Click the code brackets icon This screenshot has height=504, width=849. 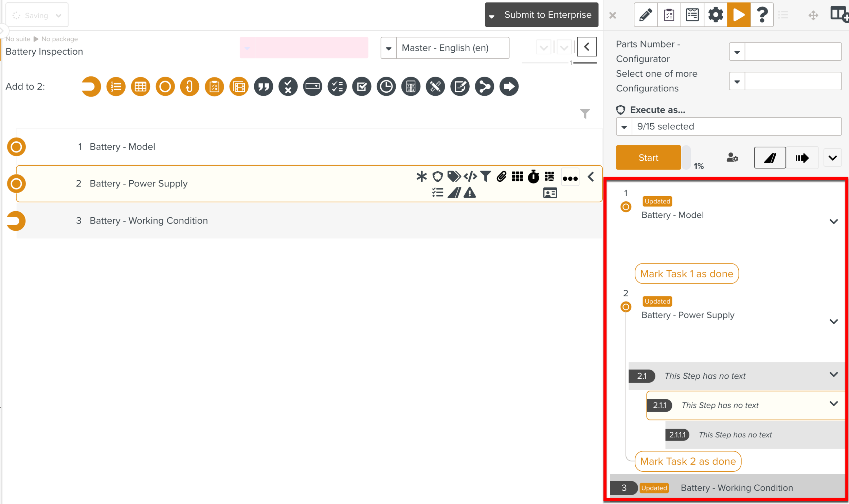pos(470,177)
